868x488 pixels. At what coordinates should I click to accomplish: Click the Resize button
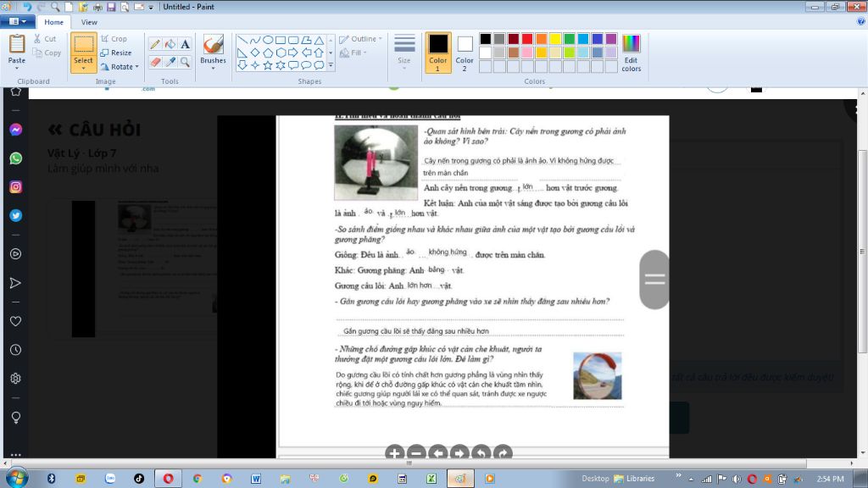click(116, 53)
